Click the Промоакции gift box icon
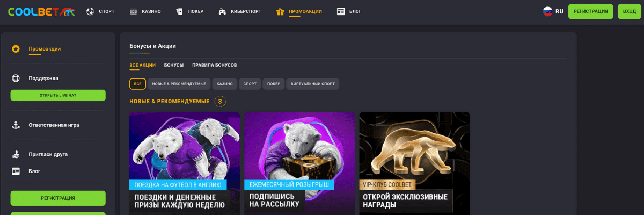The width and height of the screenshot is (644, 215). [280, 11]
